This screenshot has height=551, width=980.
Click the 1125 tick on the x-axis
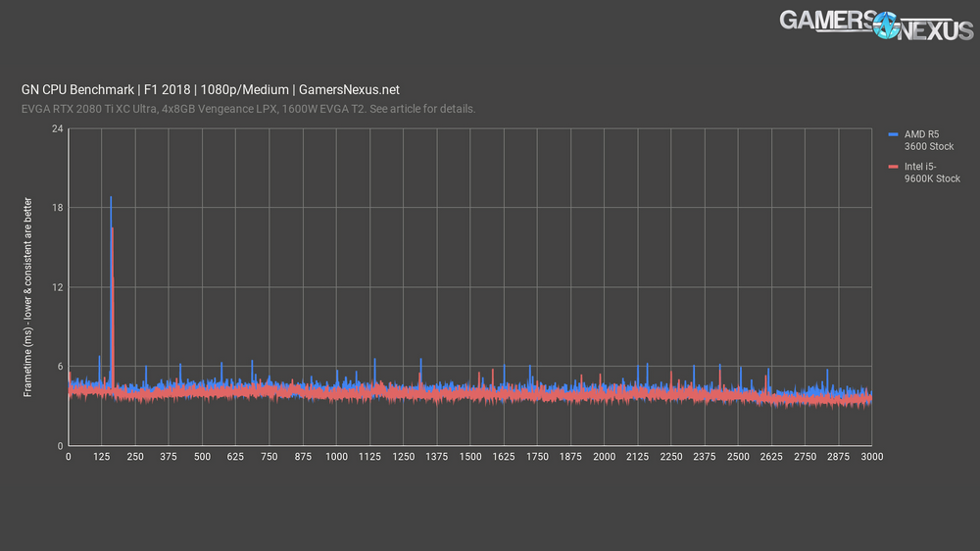click(x=369, y=457)
